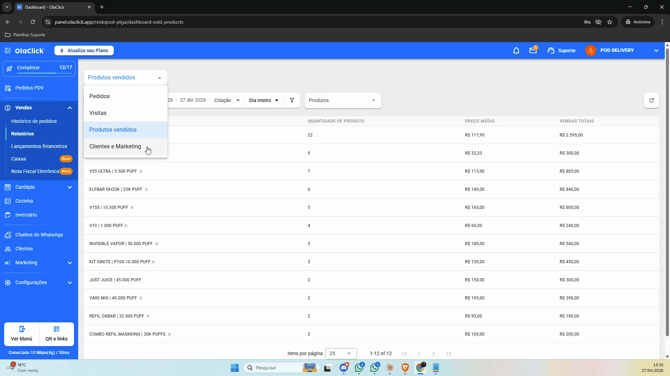The height and width of the screenshot is (376, 670).
Task: Open a new browser tab
Action: pos(102,7)
